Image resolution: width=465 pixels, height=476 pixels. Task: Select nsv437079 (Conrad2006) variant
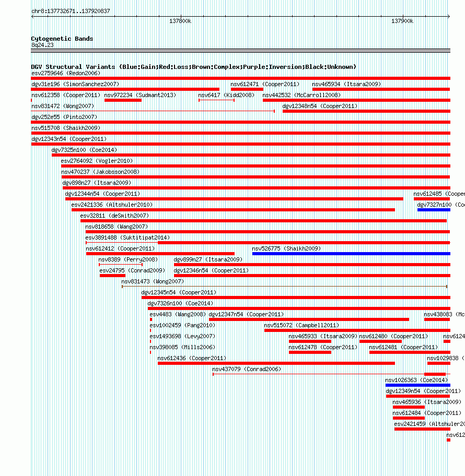(x=247, y=368)
